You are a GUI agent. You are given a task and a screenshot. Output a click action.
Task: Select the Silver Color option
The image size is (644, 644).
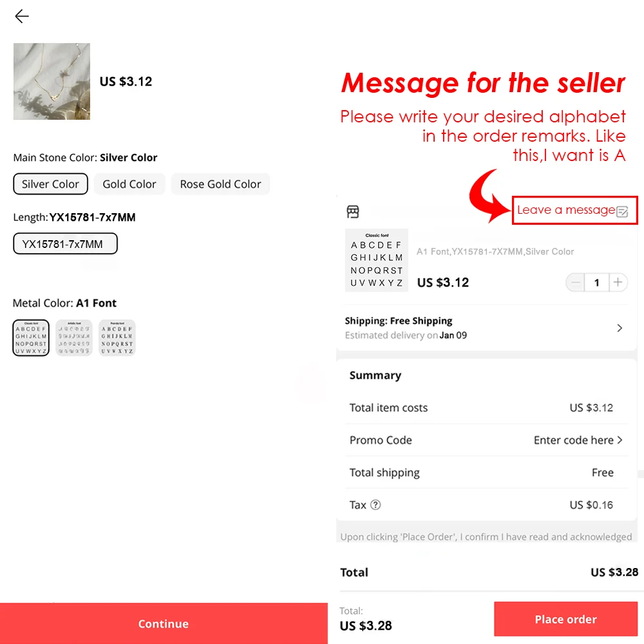click(x=50, y=184)
